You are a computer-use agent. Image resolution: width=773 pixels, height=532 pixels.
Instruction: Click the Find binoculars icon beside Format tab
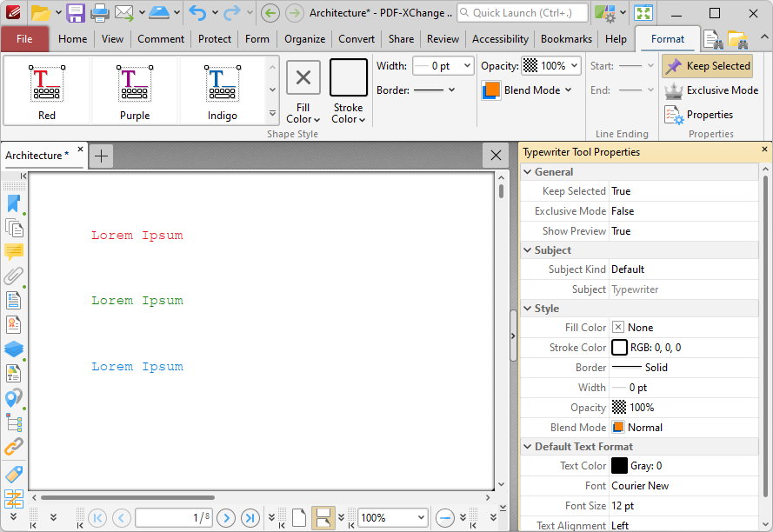click(713, 39)
